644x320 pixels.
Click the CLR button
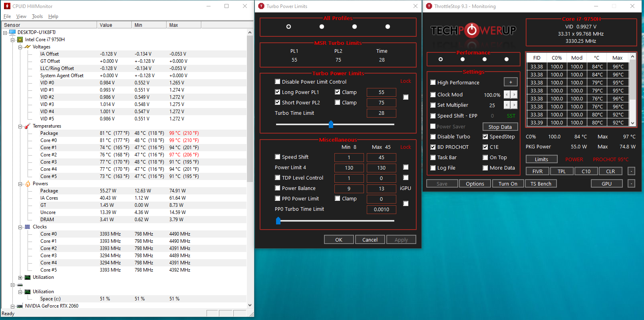point(610,171)
